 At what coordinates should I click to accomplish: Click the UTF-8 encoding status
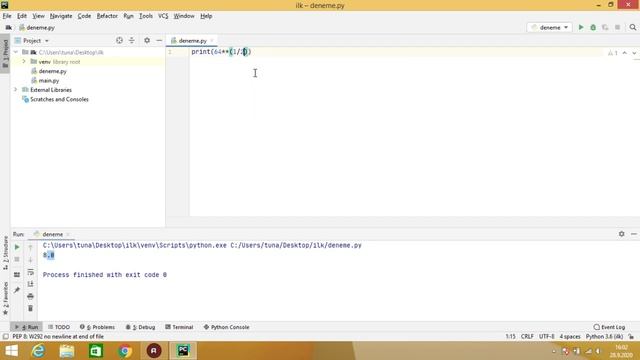547,337
